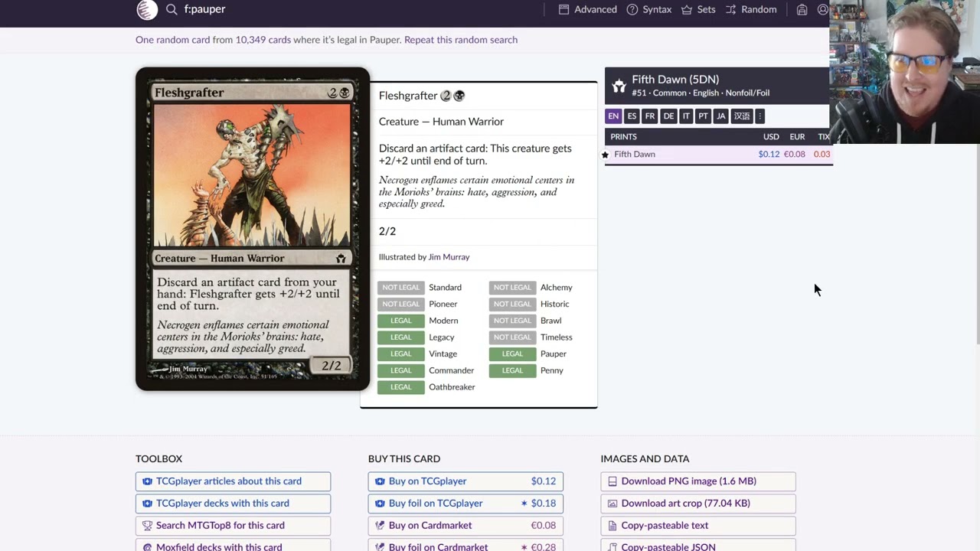The width and height of the screenshot is (980, 551).
Task: Click the Commander LEGAL badge
Action: [401, 370]
